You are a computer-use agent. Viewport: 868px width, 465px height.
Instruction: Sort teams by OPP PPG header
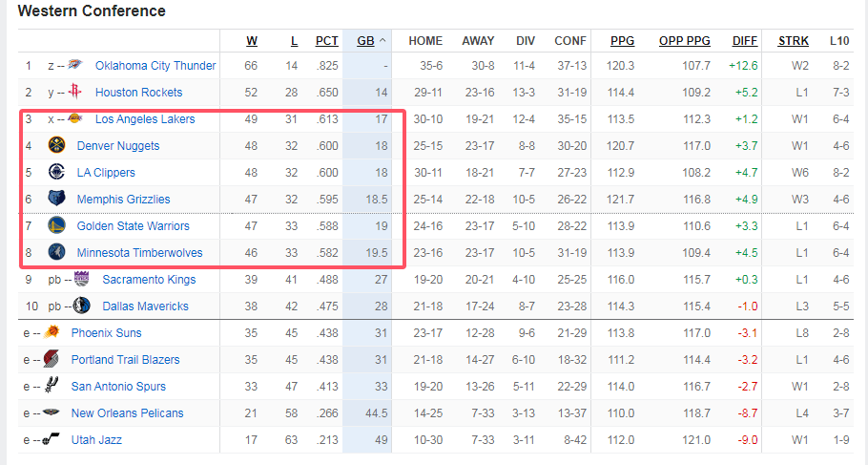click(x=684, y=41)
